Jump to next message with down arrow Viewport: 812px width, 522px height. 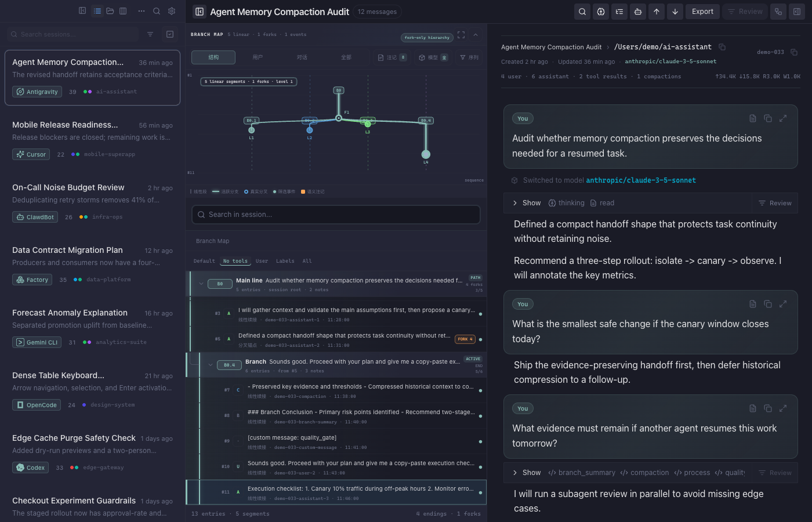[x=675, y=12]
